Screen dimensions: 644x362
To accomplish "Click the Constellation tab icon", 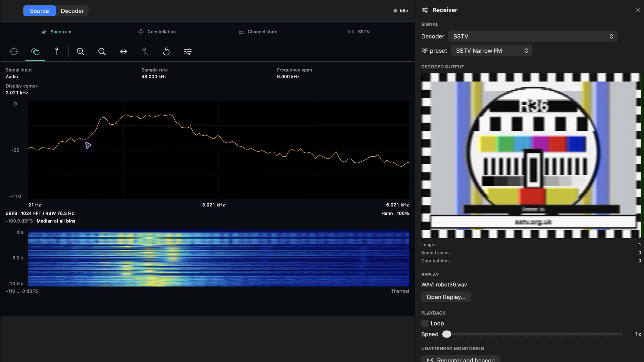I will 141,32.
